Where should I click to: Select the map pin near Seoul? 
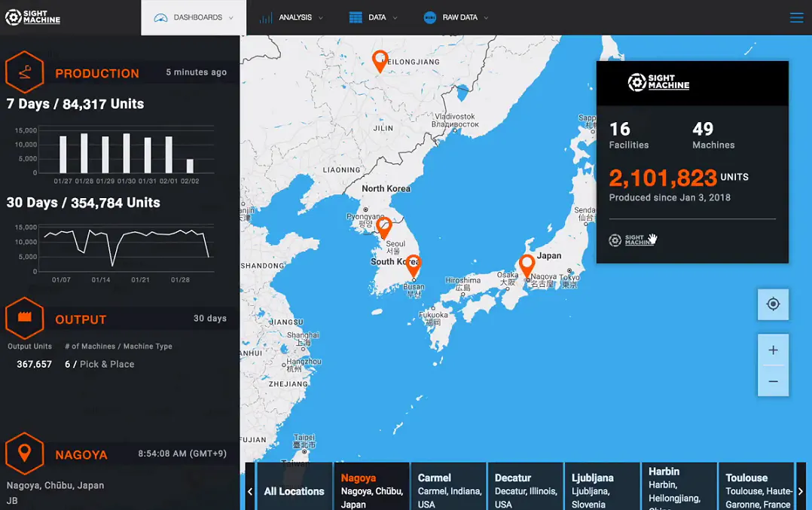(383, 228)
